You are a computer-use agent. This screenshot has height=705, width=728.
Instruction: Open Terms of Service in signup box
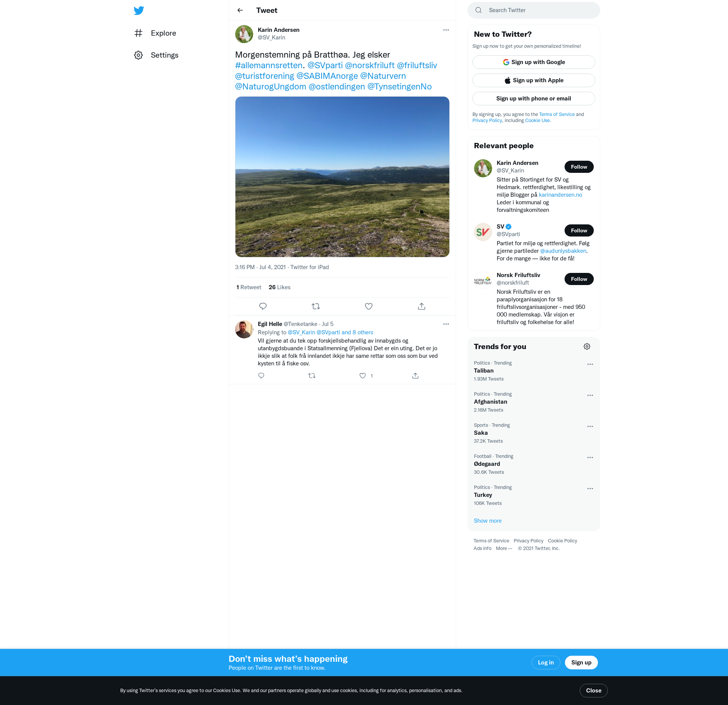(x=557, y=114)
